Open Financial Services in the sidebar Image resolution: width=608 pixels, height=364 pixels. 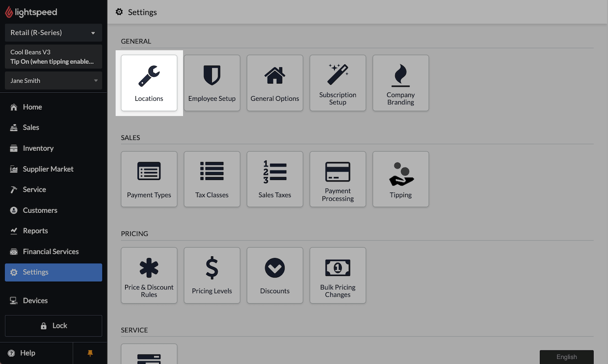coord(53,251)
